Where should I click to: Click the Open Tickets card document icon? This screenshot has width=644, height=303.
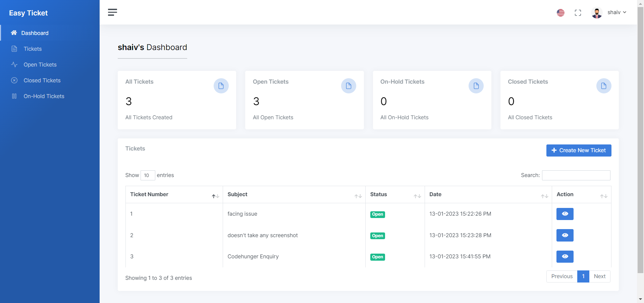(x=348, y=86)
